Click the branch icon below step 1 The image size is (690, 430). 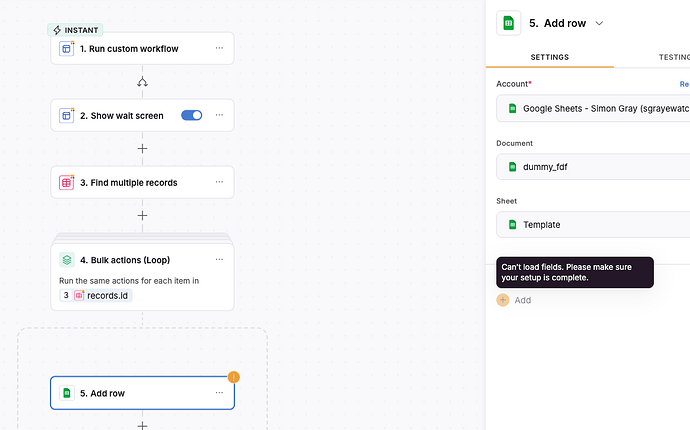(x=142, y=82)
